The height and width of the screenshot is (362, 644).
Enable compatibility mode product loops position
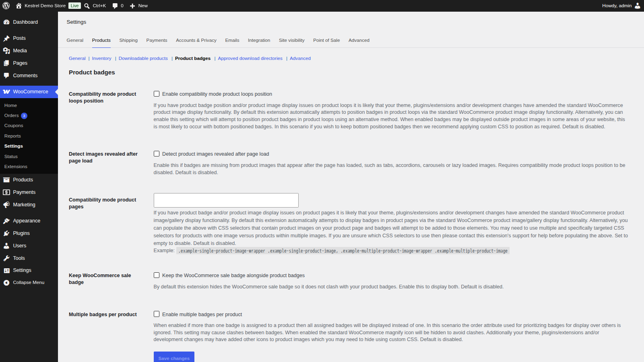pyautogui.click(x=157, y=94)
